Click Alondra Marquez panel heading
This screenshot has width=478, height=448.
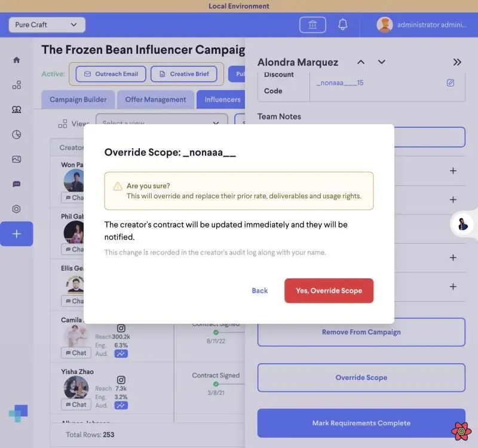point(298,62)
